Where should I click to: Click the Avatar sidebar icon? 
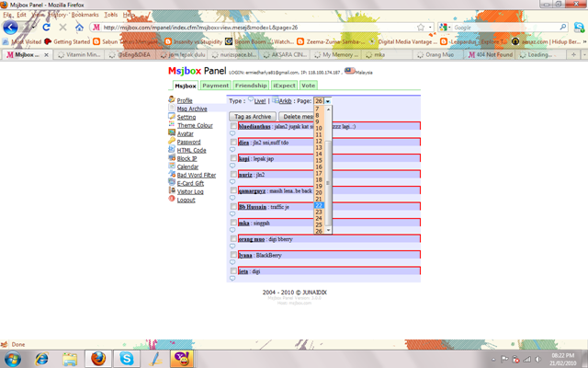pos(172,132)
